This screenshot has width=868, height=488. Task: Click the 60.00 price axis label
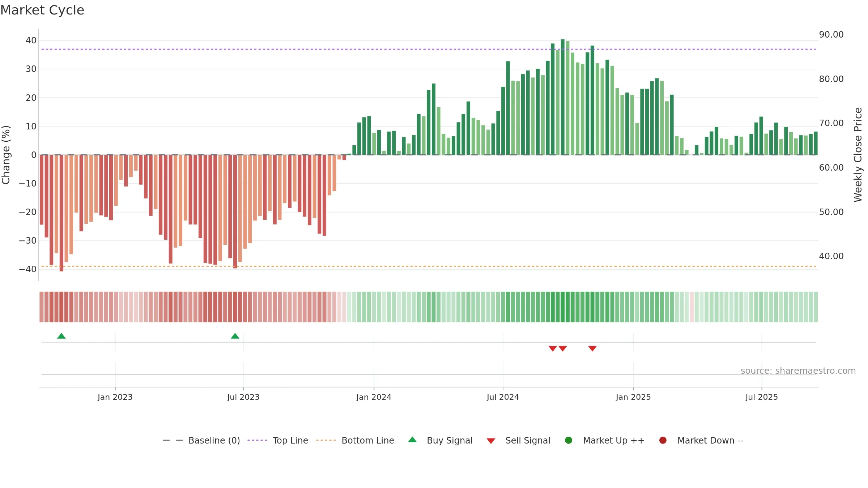831,168
